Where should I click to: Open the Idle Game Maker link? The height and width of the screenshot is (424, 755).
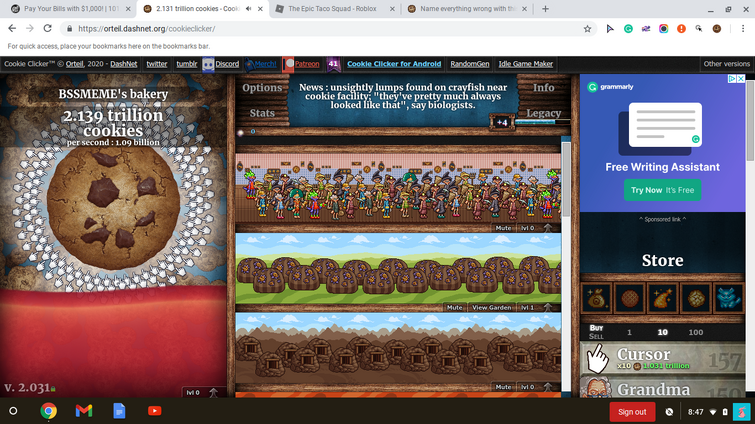click(x=526, y=64)
